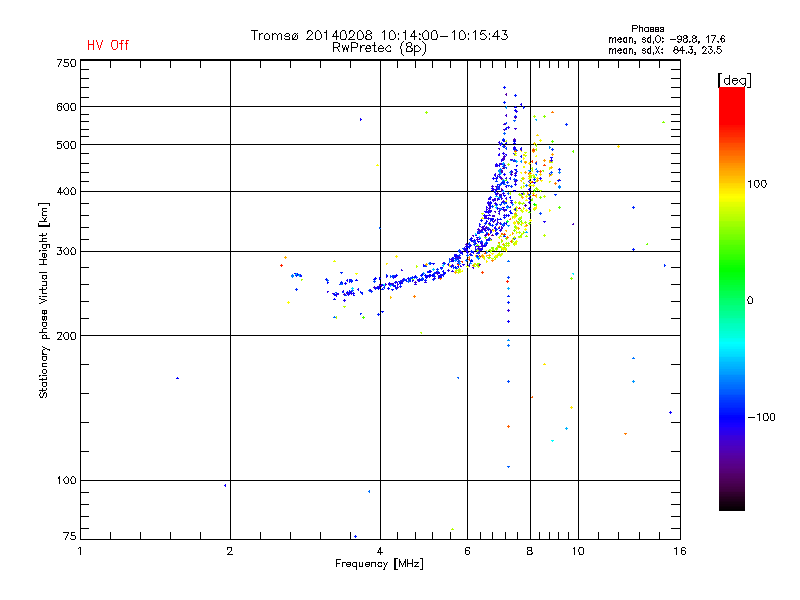Click the 16 tick on frequency axis
This screenshot has width=800, height=600.
pyautogui.click(x=678, y=550)
